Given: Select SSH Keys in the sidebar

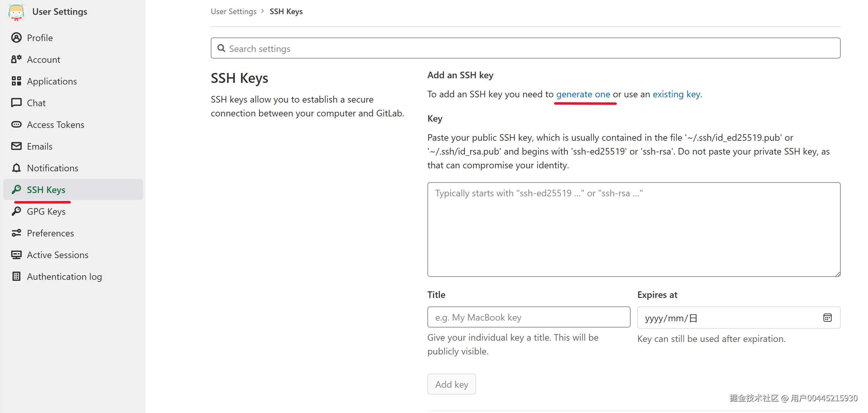Looking at the screenshot, I should tap(46, 190).
